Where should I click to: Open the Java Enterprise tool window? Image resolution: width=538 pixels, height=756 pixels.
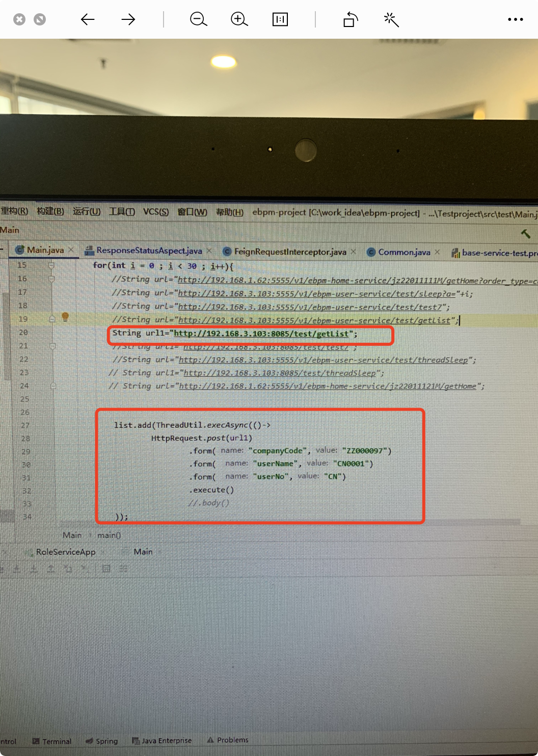click(x=162, y=740)
